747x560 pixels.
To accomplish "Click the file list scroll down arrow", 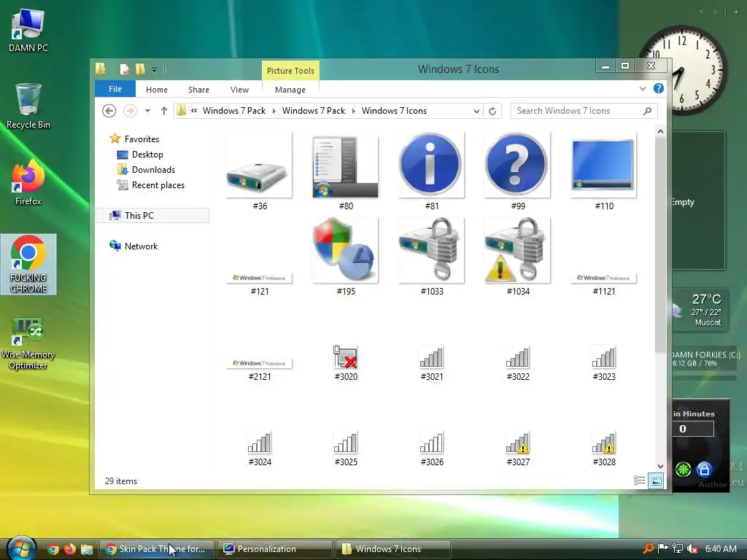I will (660, 466).
